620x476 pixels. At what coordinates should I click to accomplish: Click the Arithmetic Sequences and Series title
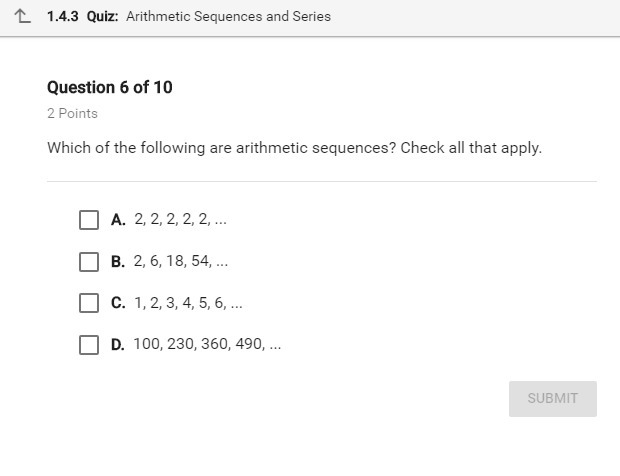pyautogui.click(x=228, y=17)
